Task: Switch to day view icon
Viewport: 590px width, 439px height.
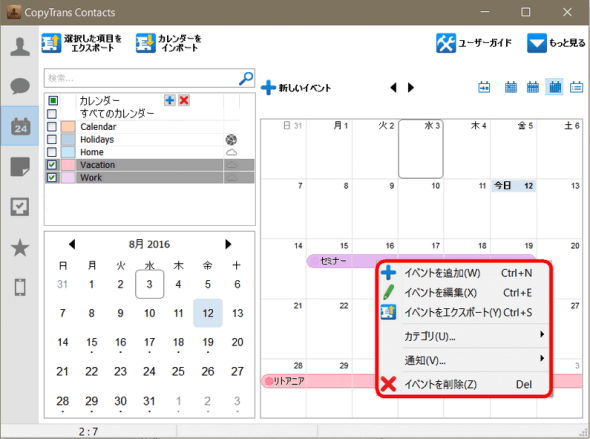Action: 511,87
